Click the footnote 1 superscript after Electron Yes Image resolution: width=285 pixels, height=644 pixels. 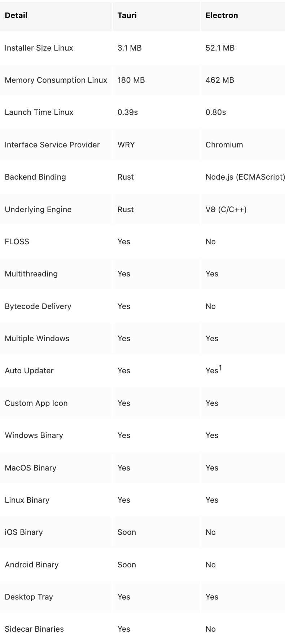point(220,368)
